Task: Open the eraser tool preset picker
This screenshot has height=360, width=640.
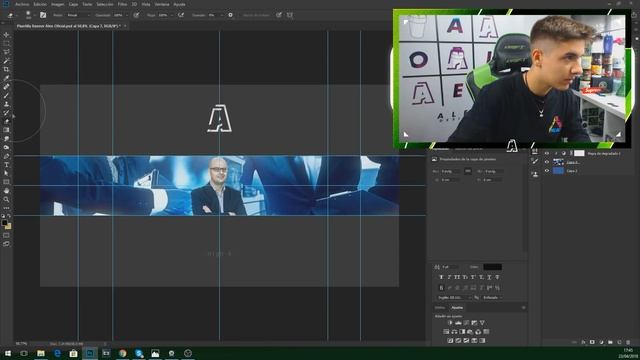Action: pyautogui.click(x=12, y=15)
